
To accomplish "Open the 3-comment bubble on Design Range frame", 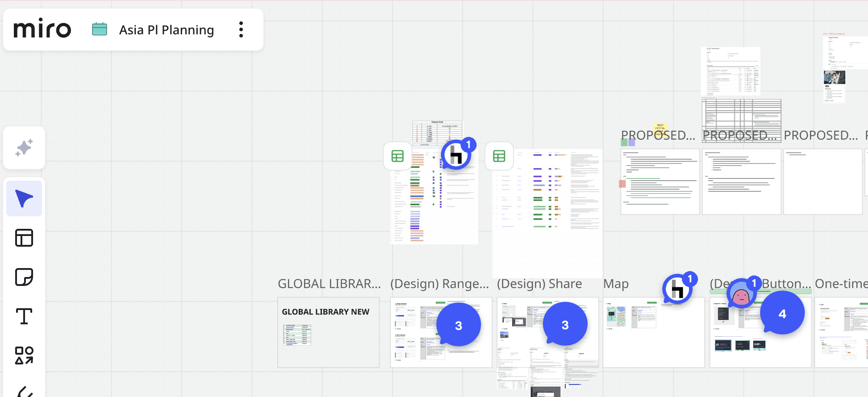I will pos(459,325).
